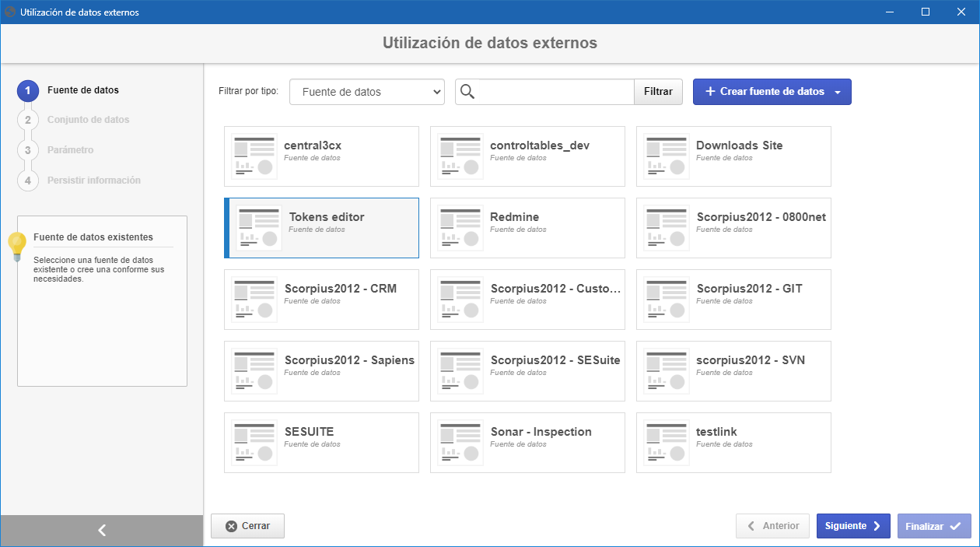This screenshot has width=980, height=547.
Task: Select the Redmine card title
Action: point(514,217)
